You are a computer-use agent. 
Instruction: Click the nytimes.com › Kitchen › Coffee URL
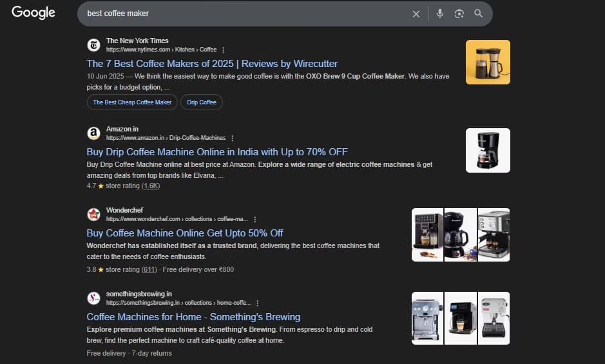point(161,50)
